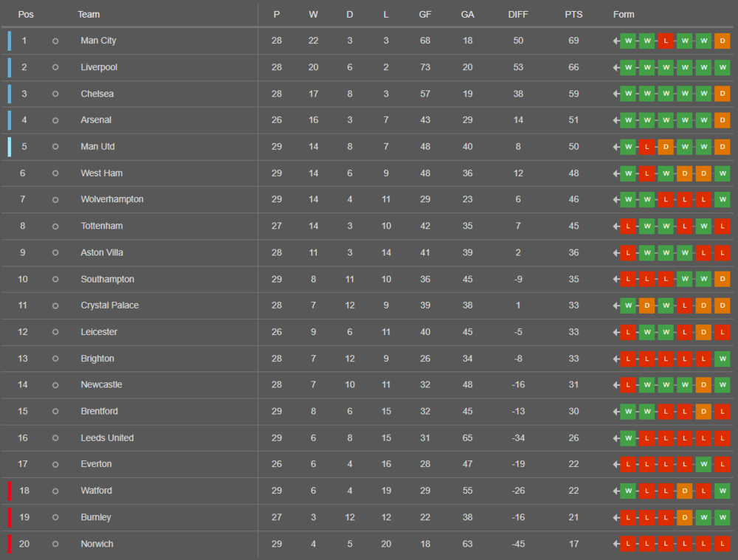Click Leeds United's points value 26
This screenshot has width=738, height=560.
click(x=573, y=438)
